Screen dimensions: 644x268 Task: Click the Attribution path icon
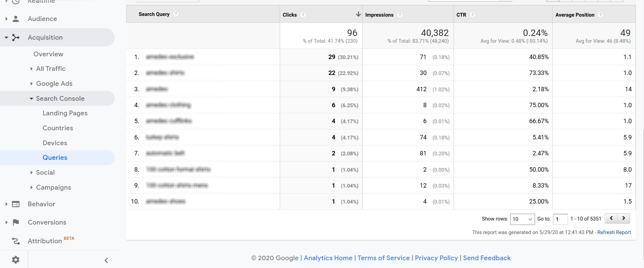(x=16, y=241)
